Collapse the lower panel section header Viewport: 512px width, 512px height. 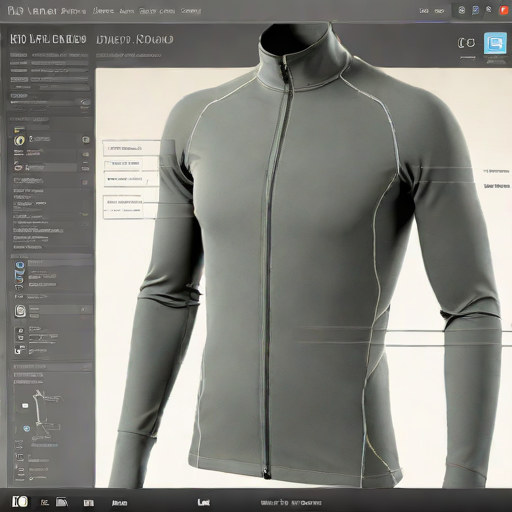pos(52,367)
